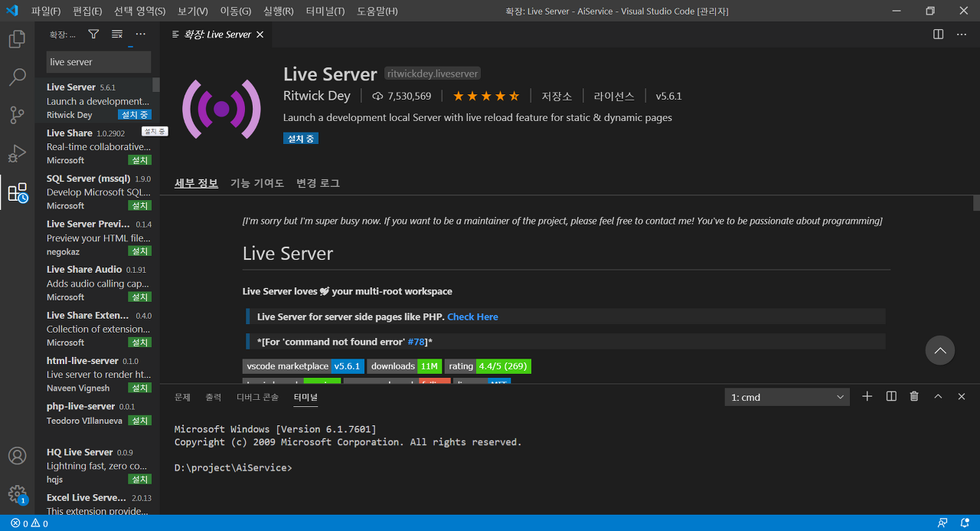This screenshot has width=980, height=531.
Task: Click the VS Code logo icon
Action: tap(11, 11)
